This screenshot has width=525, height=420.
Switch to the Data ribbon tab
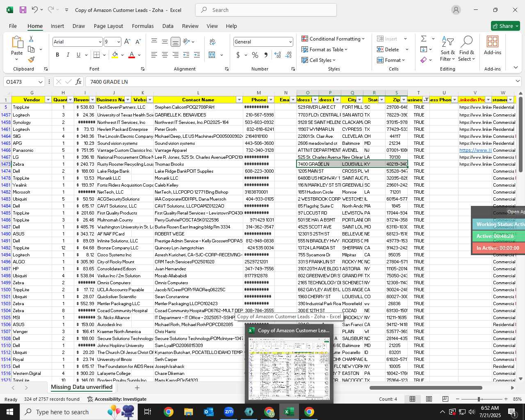tap(168, 26)
